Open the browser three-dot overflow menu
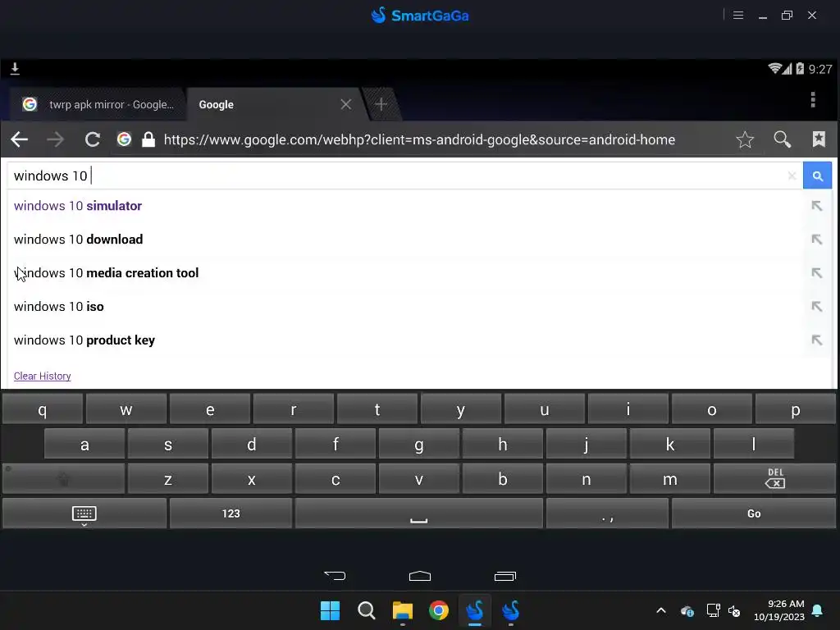This screenshot has height=630, width=840. 813,99
